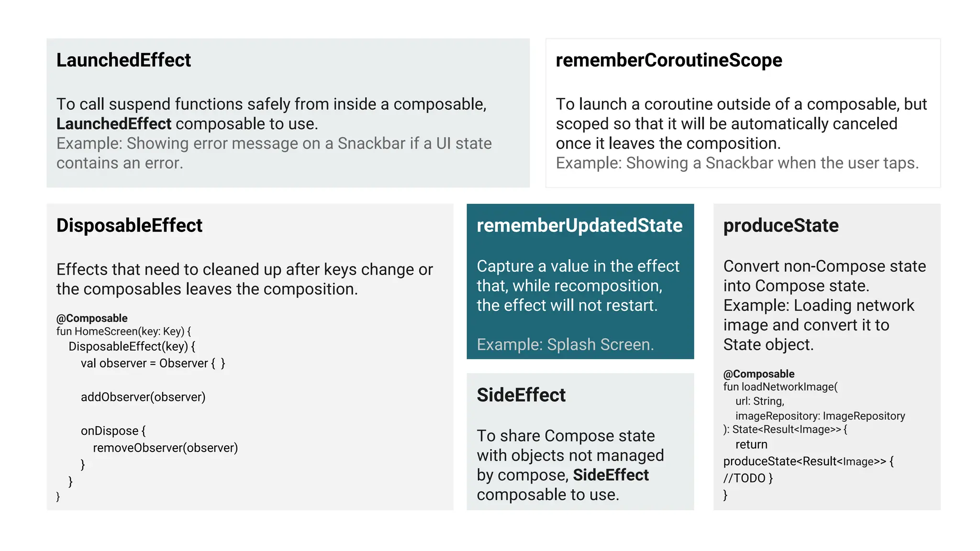Image resolution: width=980 pixels, height=551 pixels.
Task: Click the bold LaunchedEffect word in description
Action: coord(114,124)
